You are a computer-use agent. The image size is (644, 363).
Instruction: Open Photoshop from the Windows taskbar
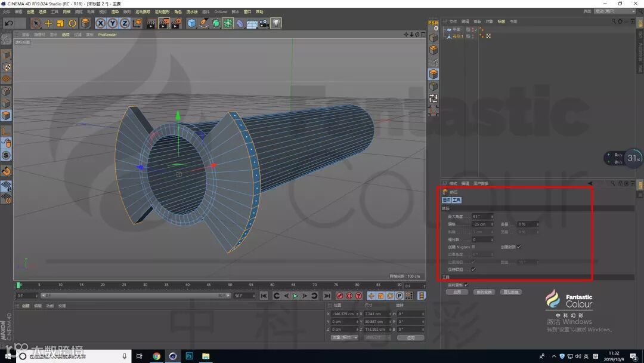(x=188, y=356)
